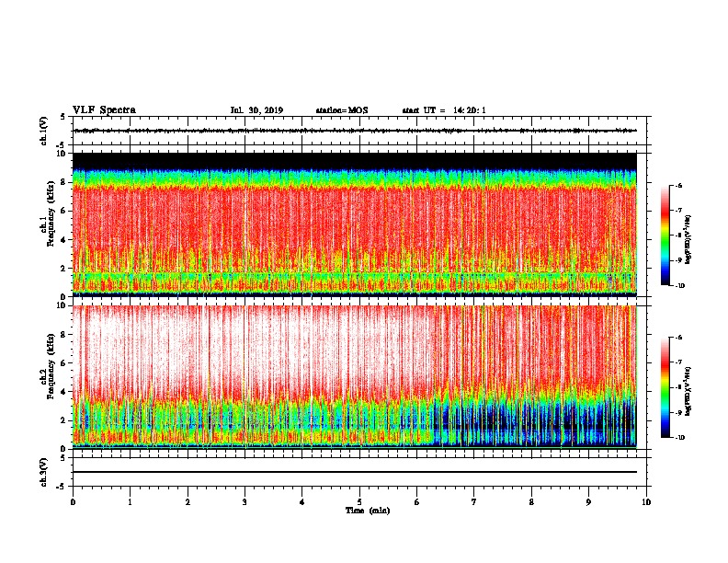Click the time-axis tick label "10"
This screenshot has width=728, height=563.
[646, 502]
